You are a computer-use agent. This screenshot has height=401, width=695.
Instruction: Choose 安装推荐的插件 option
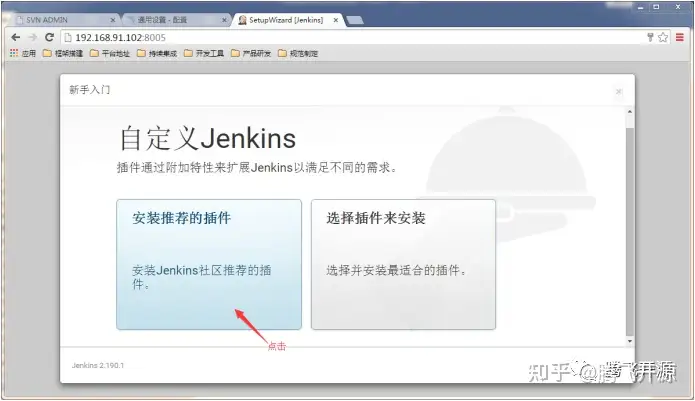(x=209, y=264)
